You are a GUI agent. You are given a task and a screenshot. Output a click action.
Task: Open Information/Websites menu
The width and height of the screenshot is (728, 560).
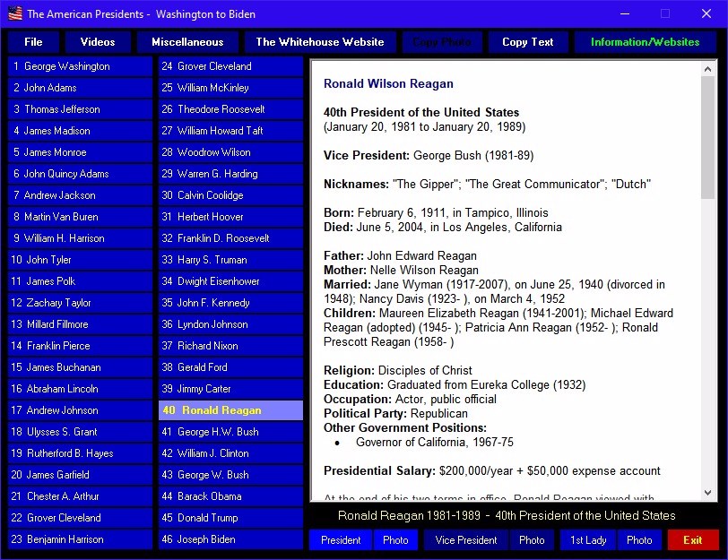(x=645, y=42)
